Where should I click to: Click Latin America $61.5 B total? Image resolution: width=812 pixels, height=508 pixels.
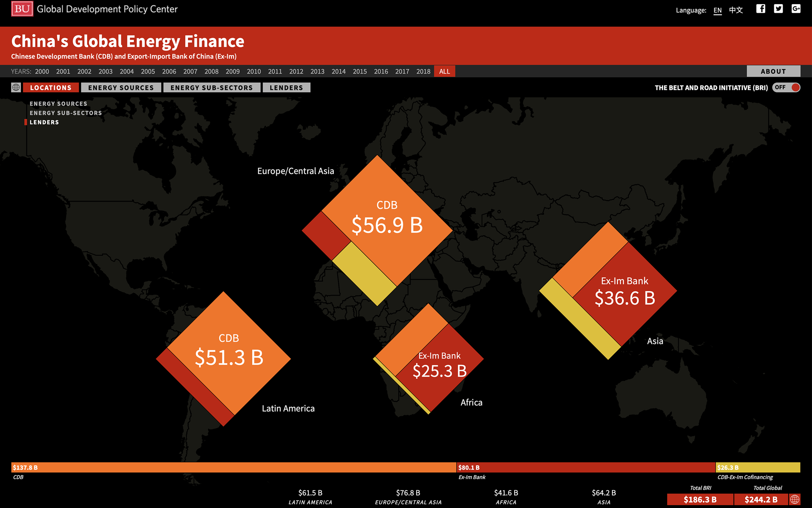click(311, 497)
